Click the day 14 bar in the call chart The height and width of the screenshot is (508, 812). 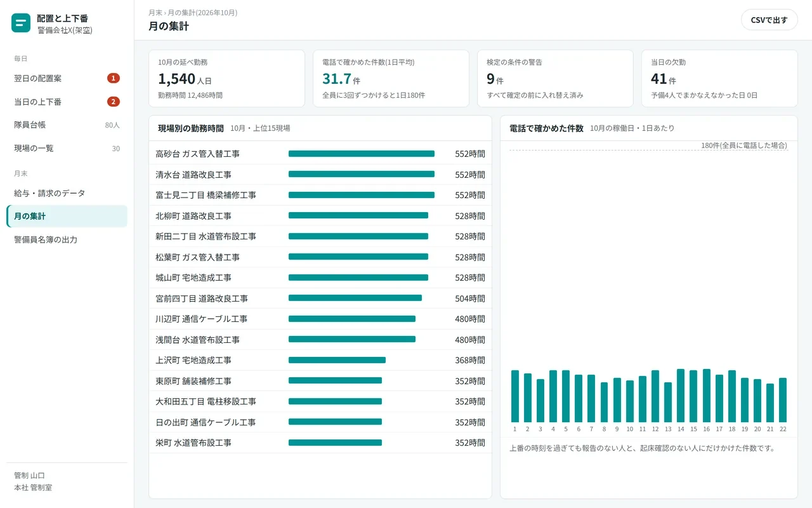pyautogui.click(x=681, y=396)
